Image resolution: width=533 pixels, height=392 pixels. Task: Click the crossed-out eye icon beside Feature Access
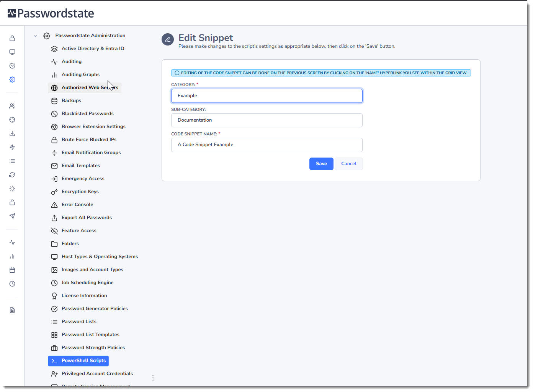(x=54, y=231)
